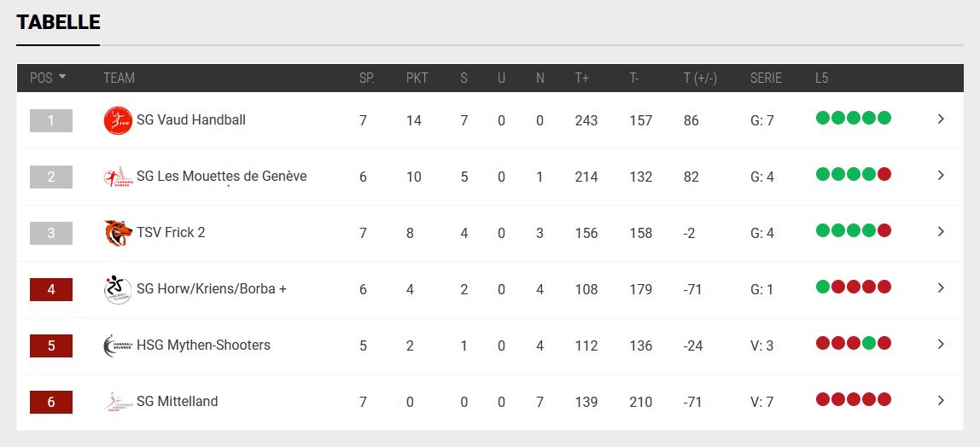Expand the SG Mittelland row chevron
980x447 pixels.
coord(941,400)
